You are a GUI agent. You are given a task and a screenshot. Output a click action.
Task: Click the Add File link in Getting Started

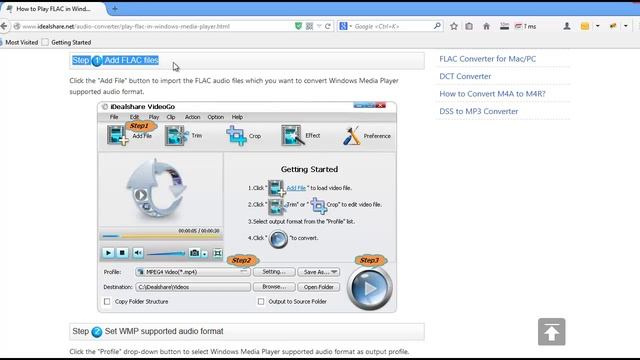(296, 188)
